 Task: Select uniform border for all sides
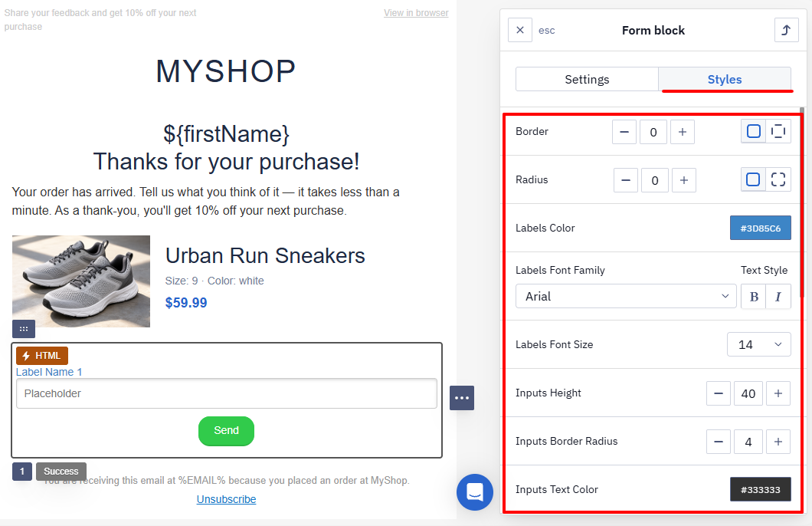pos(754,132)
